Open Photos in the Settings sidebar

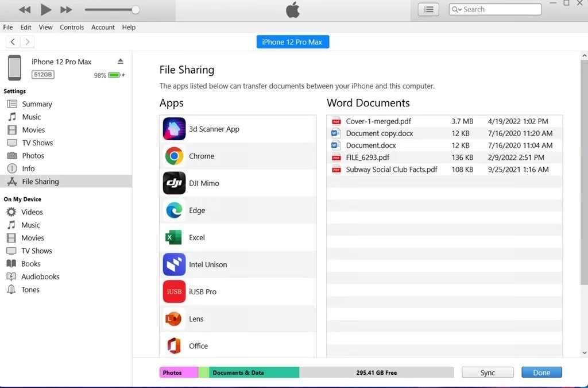coord(33,156)
